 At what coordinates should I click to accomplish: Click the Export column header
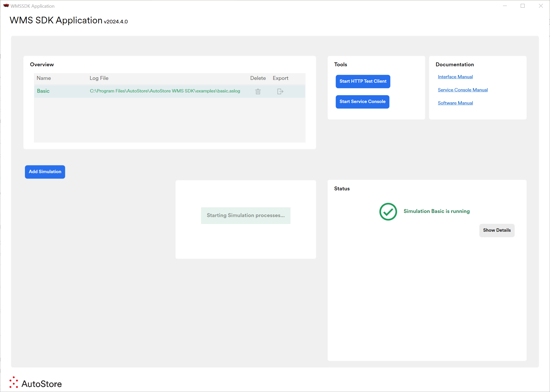280,78
